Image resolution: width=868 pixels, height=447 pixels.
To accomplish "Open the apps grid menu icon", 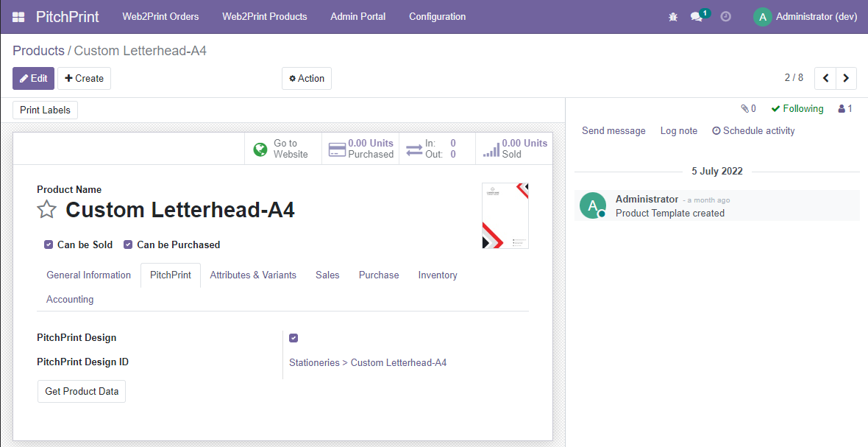I will point(18,17).
